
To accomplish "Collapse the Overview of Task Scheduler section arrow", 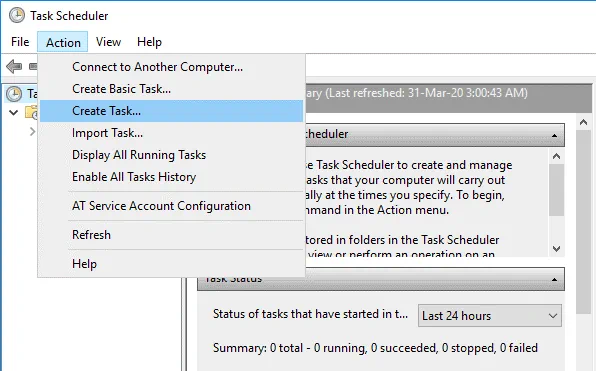I will (555, 135).
